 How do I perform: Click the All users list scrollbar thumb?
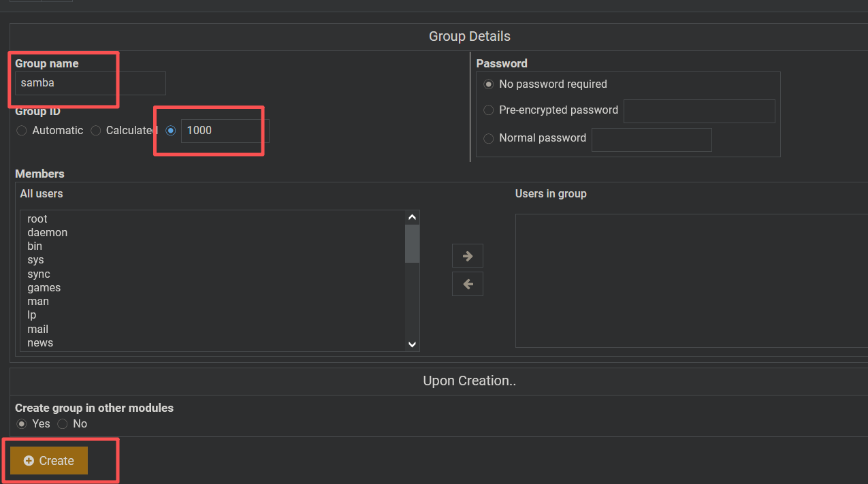coord(412,243)
